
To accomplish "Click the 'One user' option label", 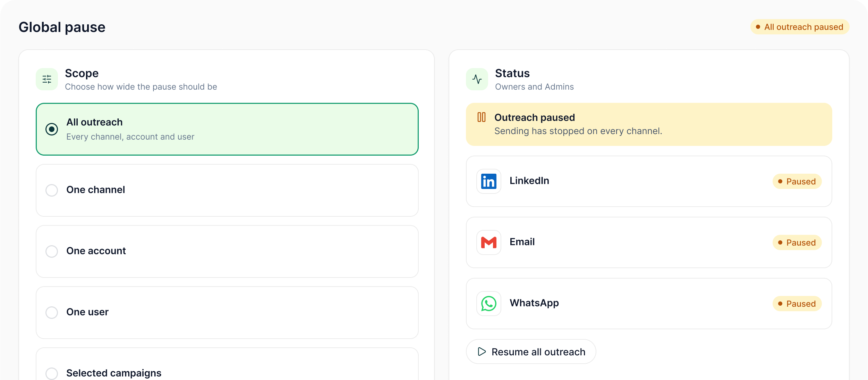I will [x=87, y=312].
